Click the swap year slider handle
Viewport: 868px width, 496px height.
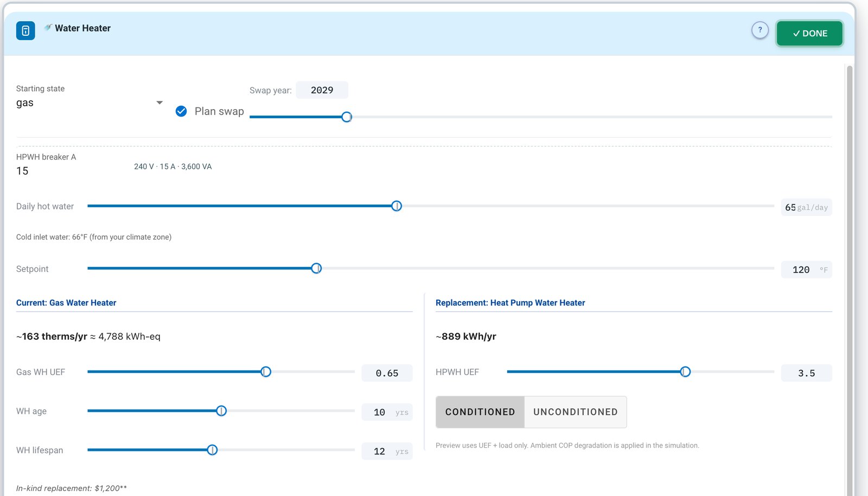pyautogui.click(x=347, y=117)
